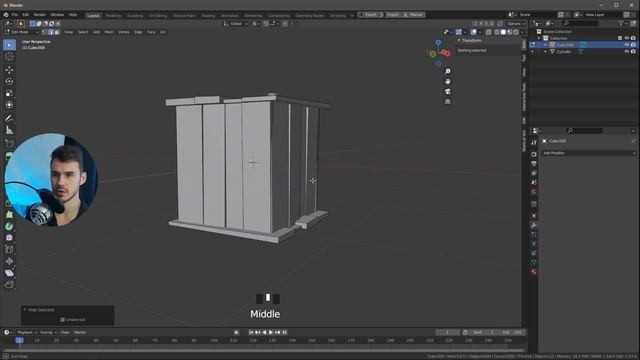Image resolution: width=640 pixels, height=360 pixels.
Task: Click the red X axis gizmo handle
Action: (x=448, y=53)
